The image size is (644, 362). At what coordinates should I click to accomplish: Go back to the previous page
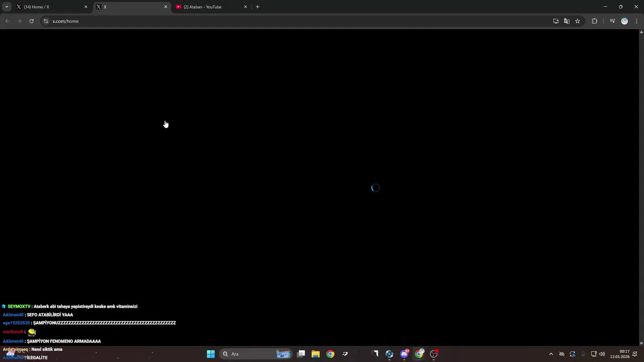point(7,21)
